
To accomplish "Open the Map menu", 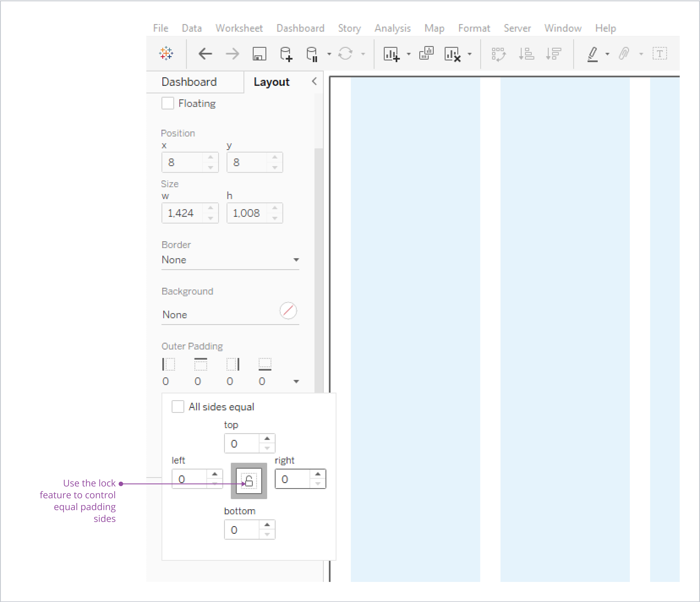I will 434,28.
